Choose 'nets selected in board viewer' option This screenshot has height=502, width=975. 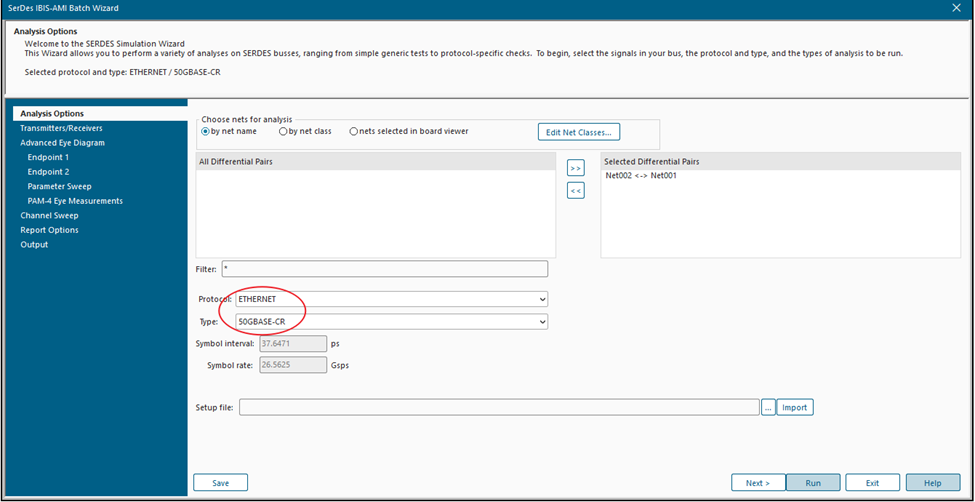click(354, 131)
